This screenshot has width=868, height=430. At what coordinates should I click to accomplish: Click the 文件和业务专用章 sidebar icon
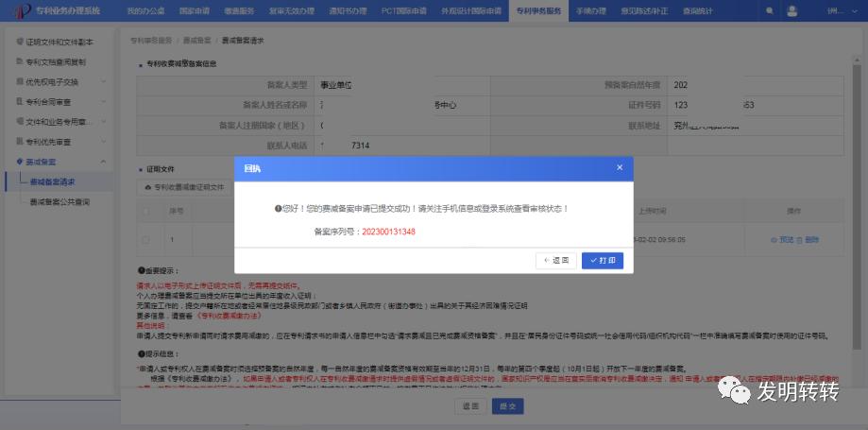tap(20, 121)
